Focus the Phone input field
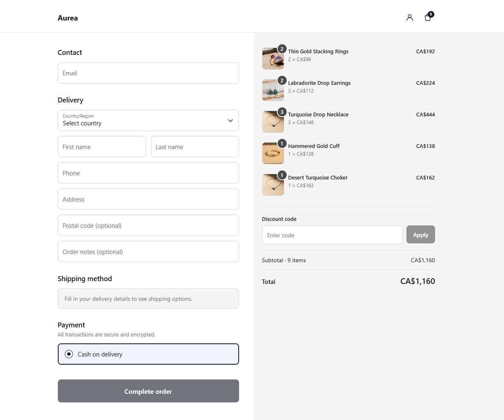Viewport: 504px width, 420px height. 148,173
